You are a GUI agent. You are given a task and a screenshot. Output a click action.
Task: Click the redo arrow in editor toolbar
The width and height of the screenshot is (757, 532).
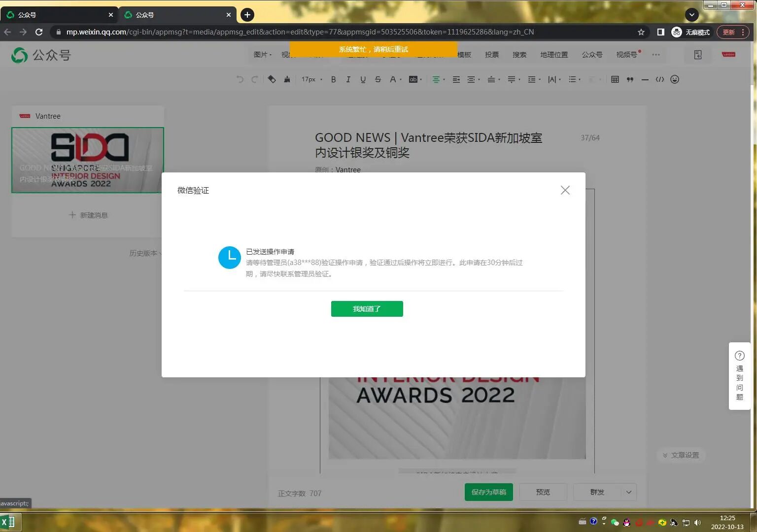pos(255,79)
